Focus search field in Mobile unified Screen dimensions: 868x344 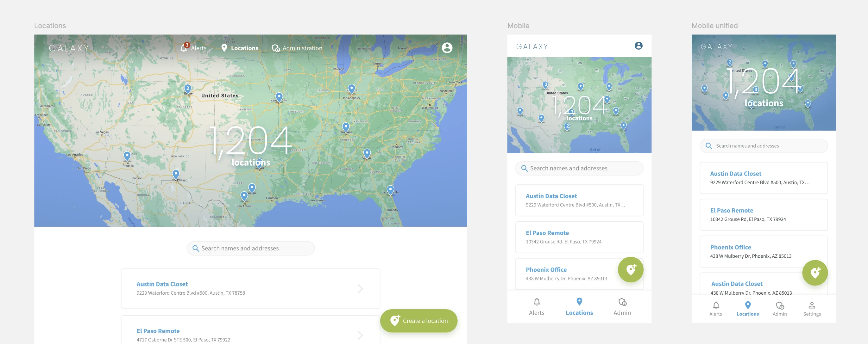pos(763,146)
